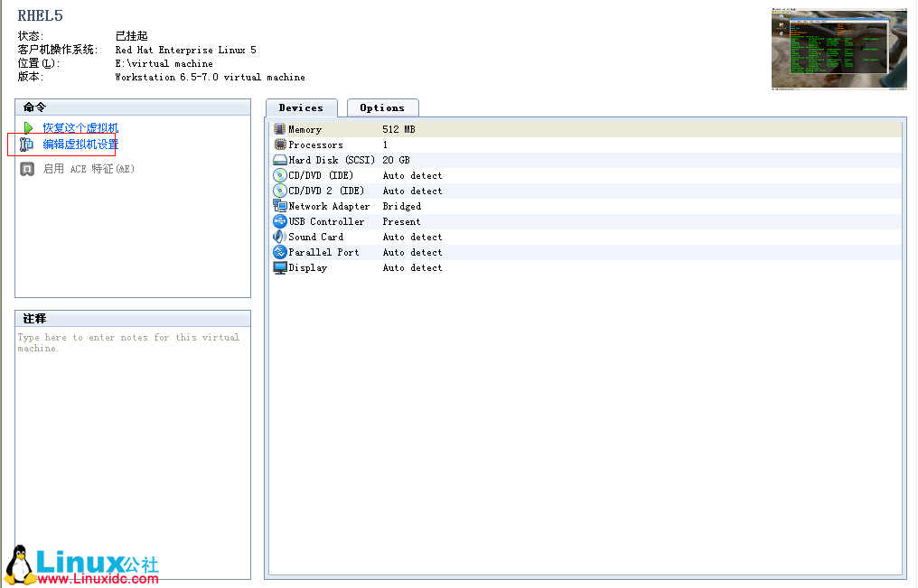This screenshot has width=918, height=588.
Task: Select the Hard Disk drive icon
Action: pyautogui.click(x=280, y=160)
